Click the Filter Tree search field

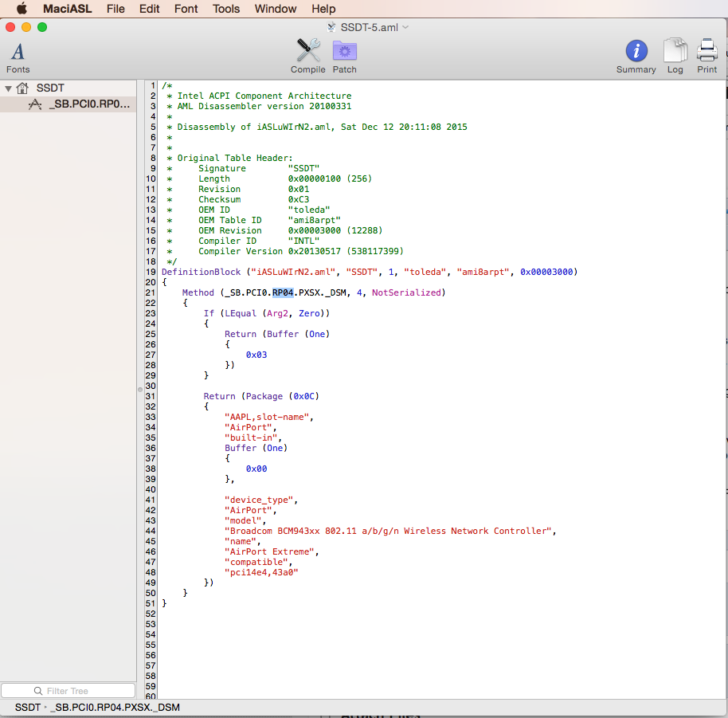(68, 691)
